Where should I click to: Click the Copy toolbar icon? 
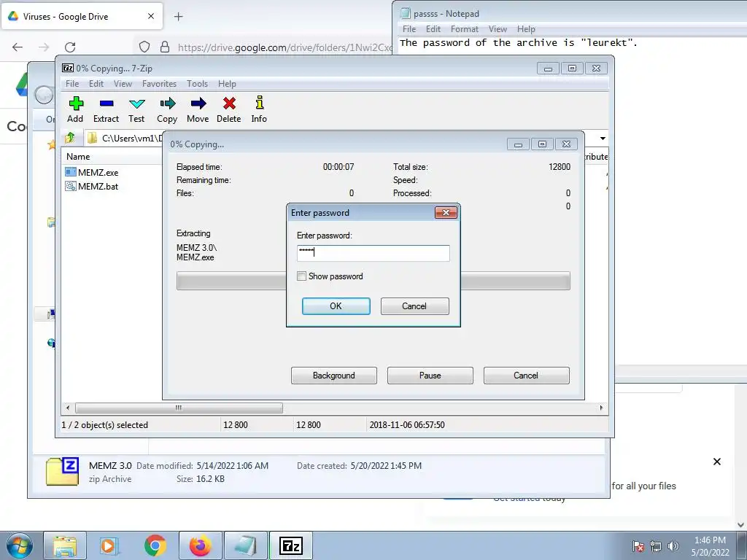pos(167,109)
